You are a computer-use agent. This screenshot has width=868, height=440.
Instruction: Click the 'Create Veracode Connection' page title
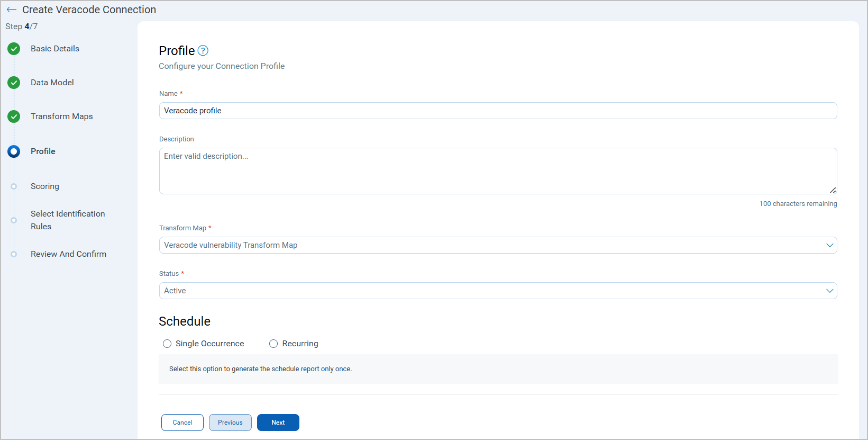89,10
